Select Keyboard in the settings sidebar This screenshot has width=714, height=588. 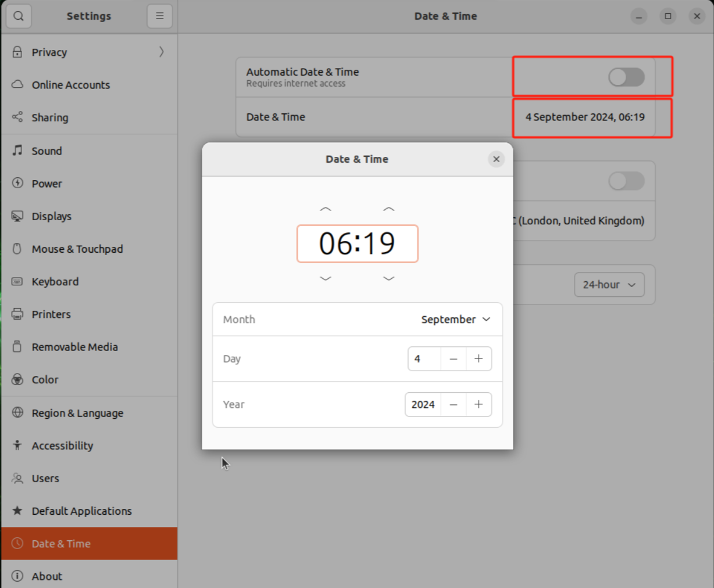point(55,282)
